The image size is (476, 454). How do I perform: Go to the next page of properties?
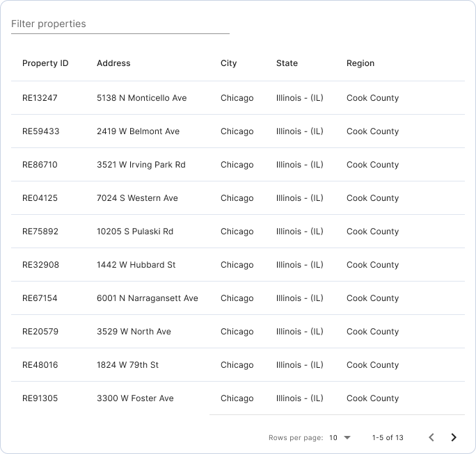tap(454, 437)
